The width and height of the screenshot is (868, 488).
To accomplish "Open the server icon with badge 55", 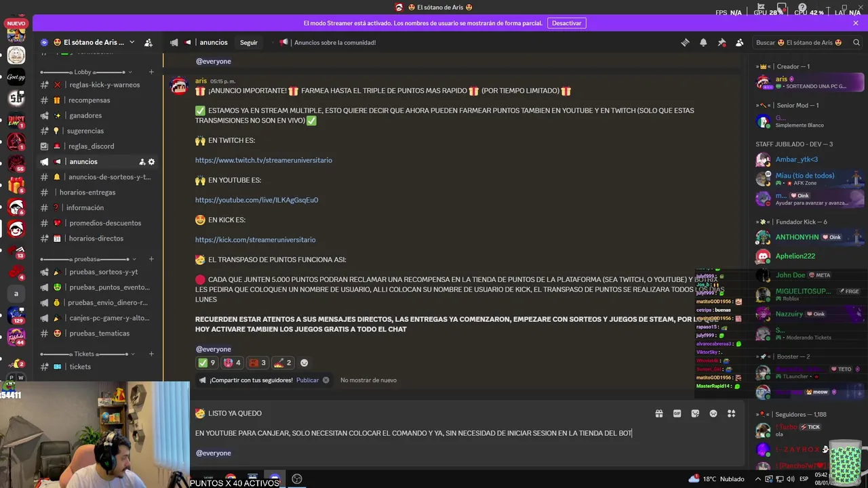I will [x=16, y=163].
